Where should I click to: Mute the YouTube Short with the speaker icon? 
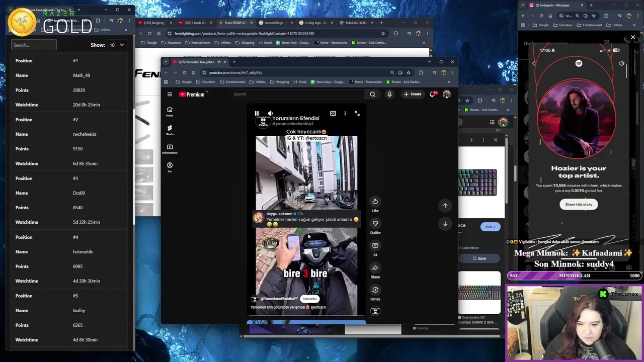270,114
